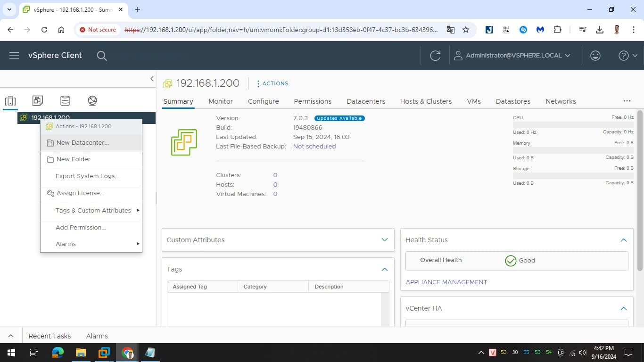The image size is (644, 362).
Task: Bookmark this page with the star icon
Action: click(x=466, y=30)
